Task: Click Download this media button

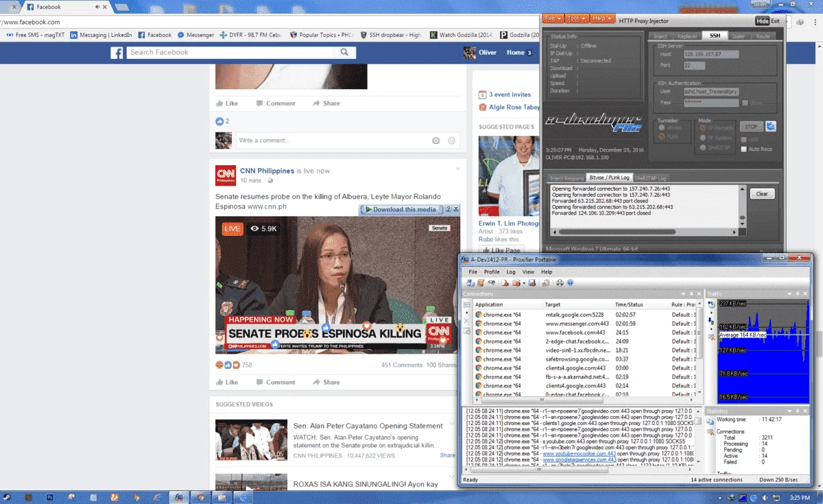Action: tap(401, 209)
